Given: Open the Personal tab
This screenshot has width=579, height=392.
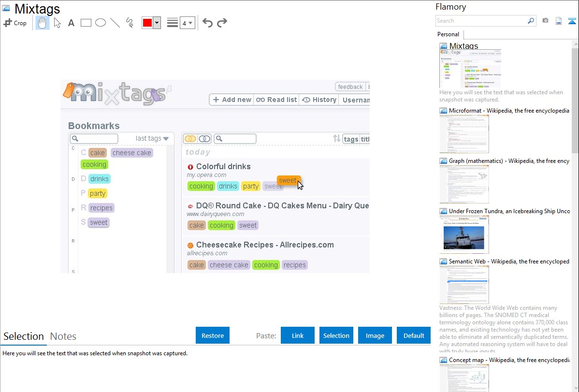Looking at the screenshot, I should (448, 34).
